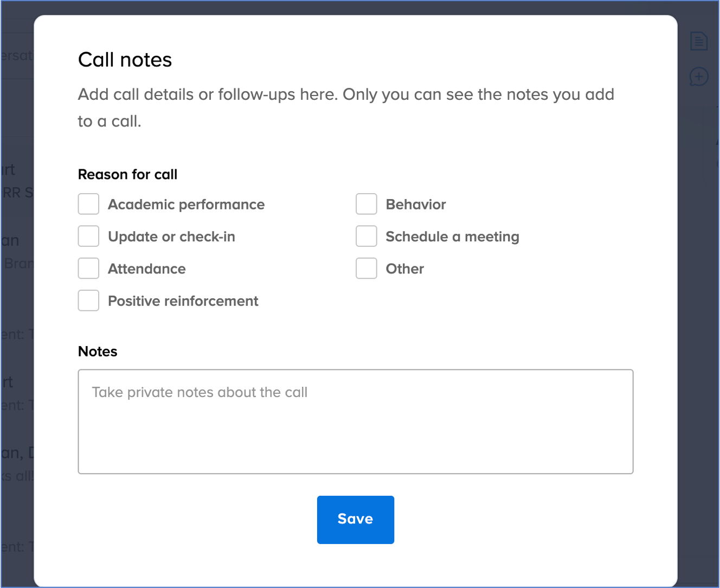Screen dimensions: 720x588
Task: Click the 'Notes' field label
Action: [x=98, y=351]
